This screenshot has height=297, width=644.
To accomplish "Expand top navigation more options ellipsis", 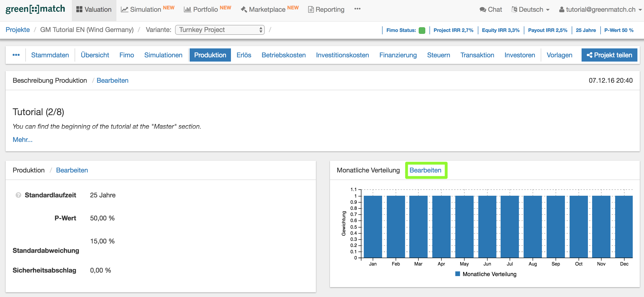I will click(x=357, y=9).
